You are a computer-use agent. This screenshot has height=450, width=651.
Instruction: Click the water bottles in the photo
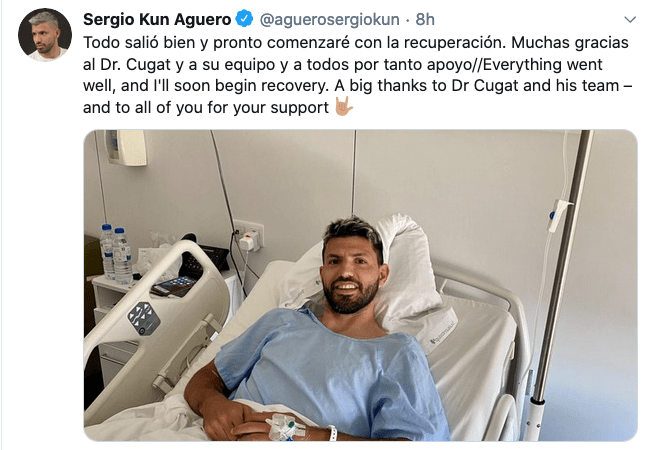(x=116, y=253)
